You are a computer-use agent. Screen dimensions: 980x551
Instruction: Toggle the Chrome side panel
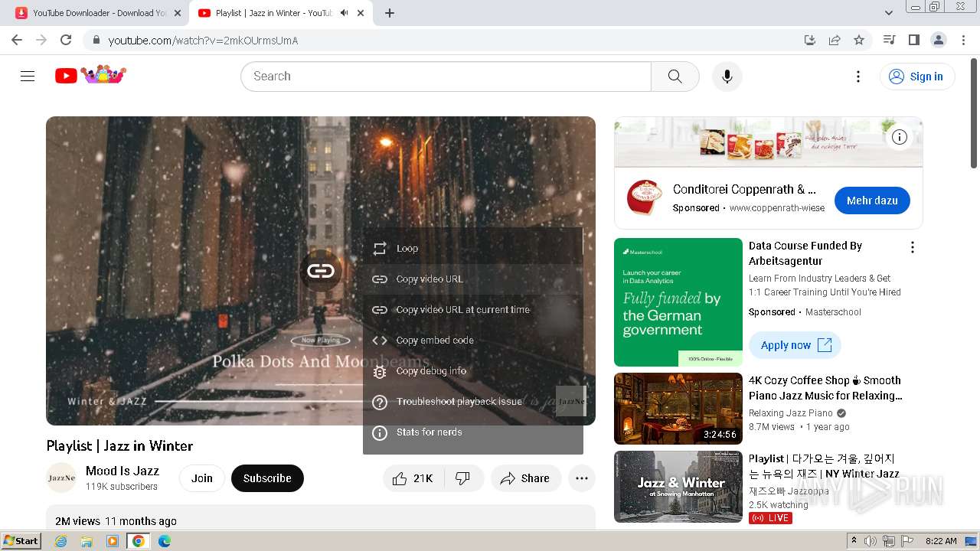[913, 40]
